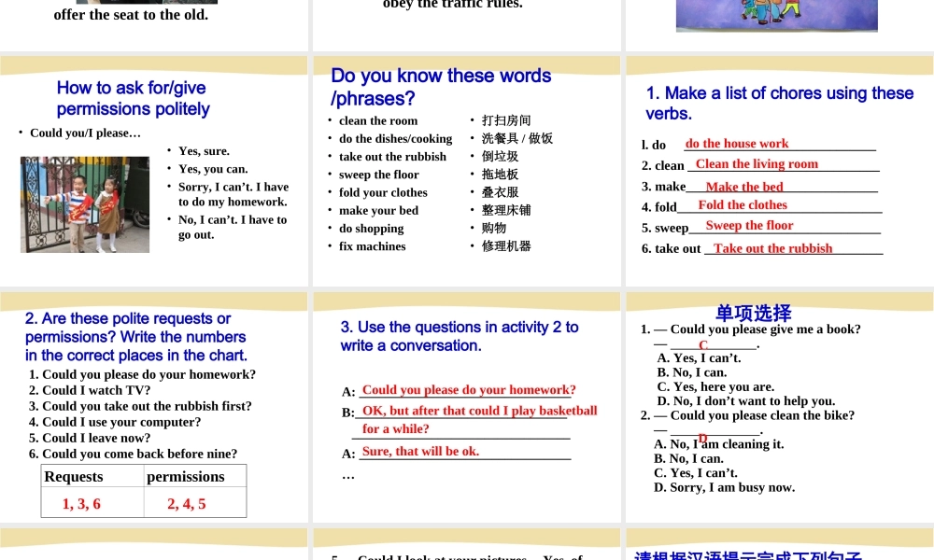Select the bullet item "fix machines"
This screenshot has width=934, height=560.
tap(372, 245)
